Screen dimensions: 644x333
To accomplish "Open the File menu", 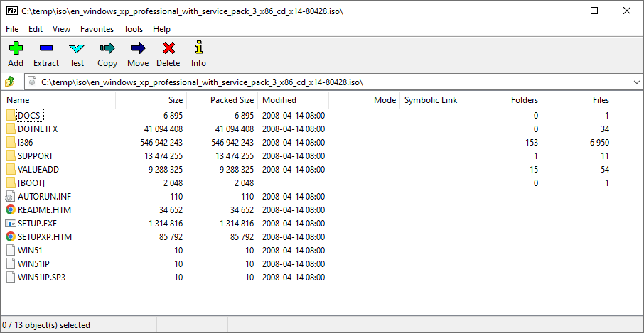I will (12, 29).
